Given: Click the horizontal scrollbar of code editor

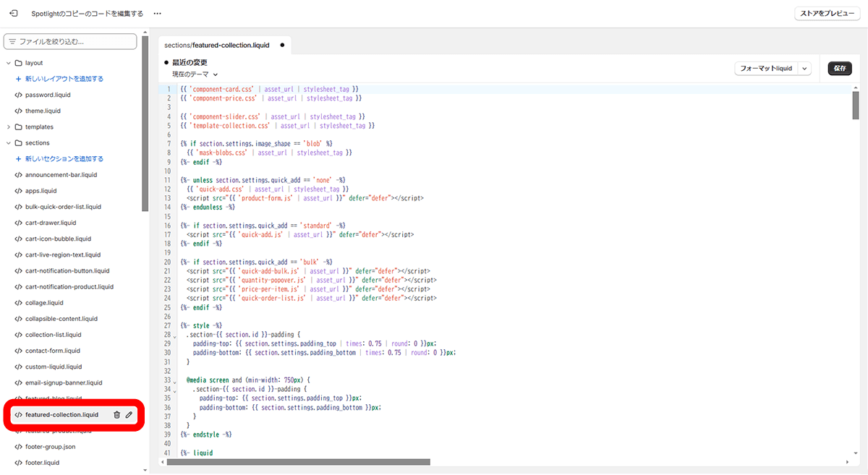Looking at the screenshot, I should click(298, 462).
